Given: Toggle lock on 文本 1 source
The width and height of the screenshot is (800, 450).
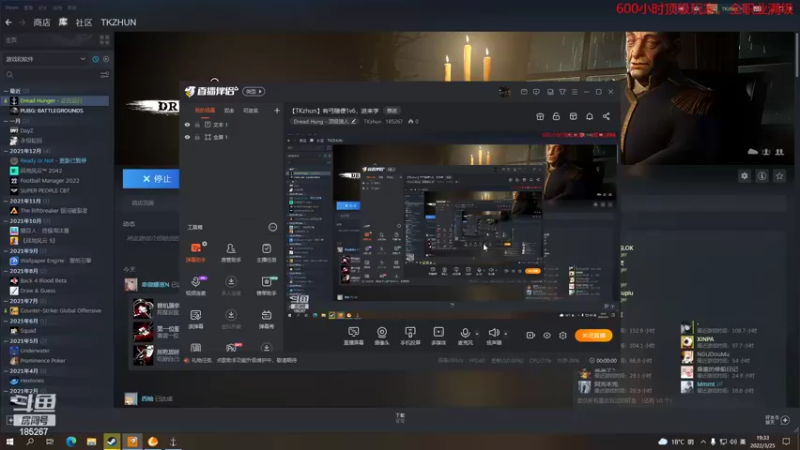Looking at the screenshot, I should [x=197, y=124].
